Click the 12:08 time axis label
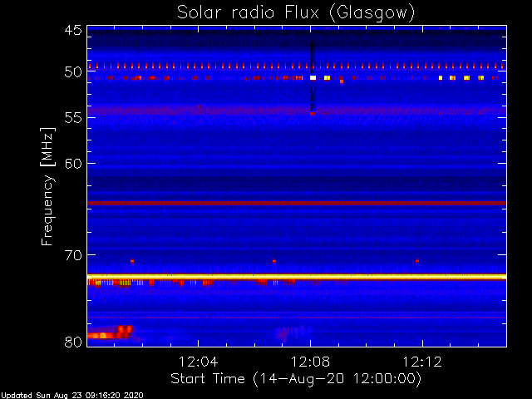 (x=310, y=362)
